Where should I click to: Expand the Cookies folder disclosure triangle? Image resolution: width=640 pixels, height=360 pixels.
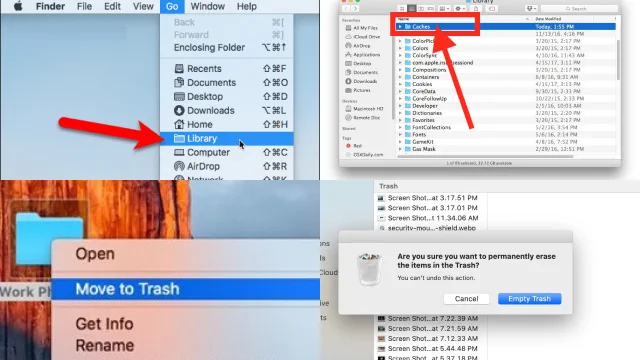coord(400,84)
